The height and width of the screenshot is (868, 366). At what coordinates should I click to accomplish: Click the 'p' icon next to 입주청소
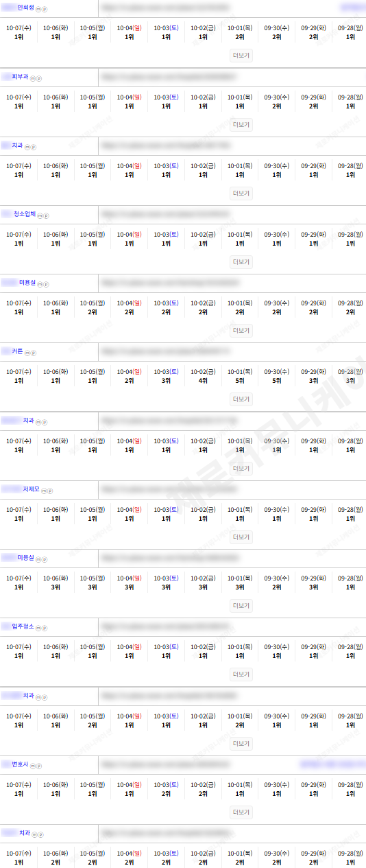click(x=45, y=628)
